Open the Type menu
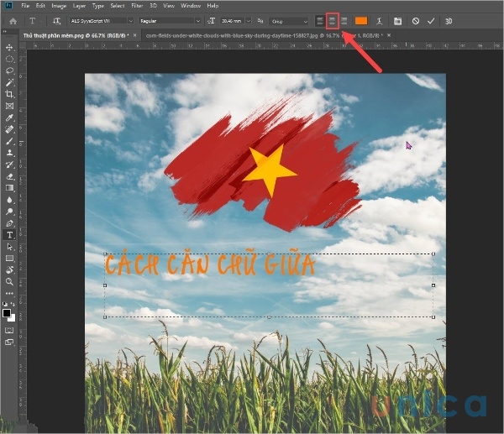This screenshot has height=434, width=504. click(98, 6)
